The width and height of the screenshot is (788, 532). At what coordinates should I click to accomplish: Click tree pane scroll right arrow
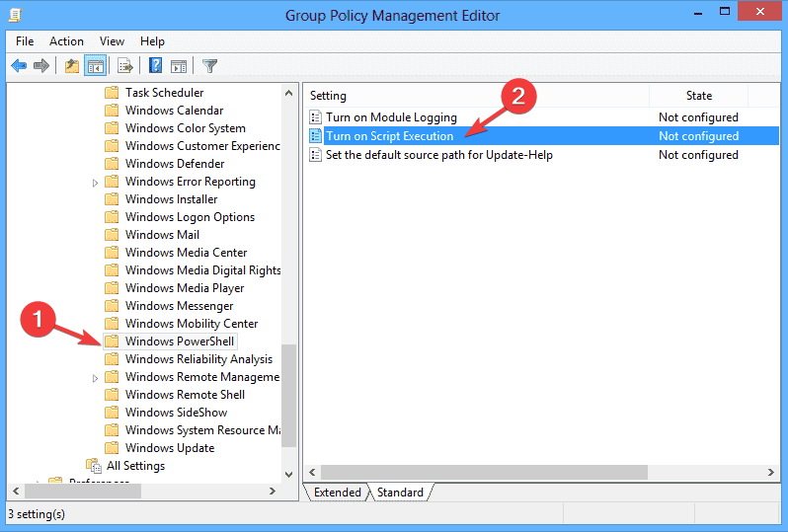[x=272, y=492]
